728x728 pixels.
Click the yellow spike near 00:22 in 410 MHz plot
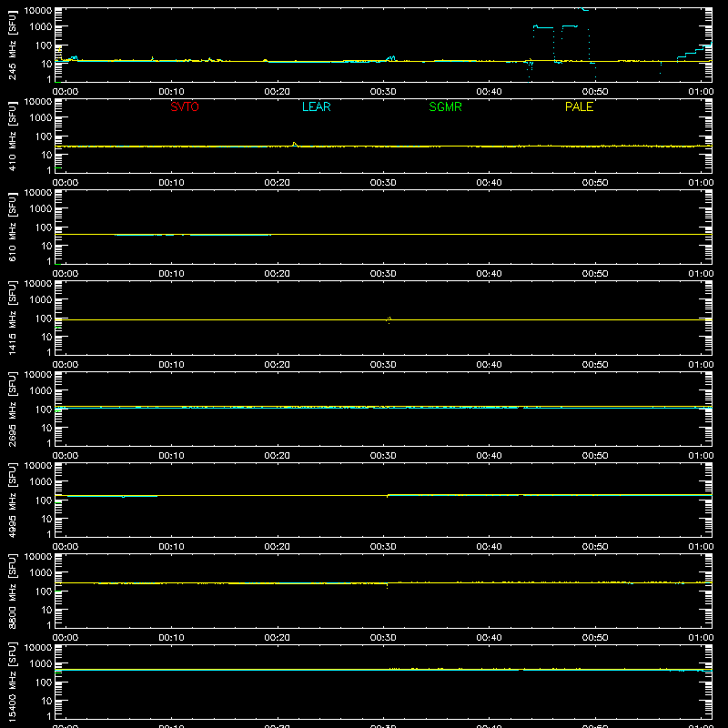pos(294,144)
